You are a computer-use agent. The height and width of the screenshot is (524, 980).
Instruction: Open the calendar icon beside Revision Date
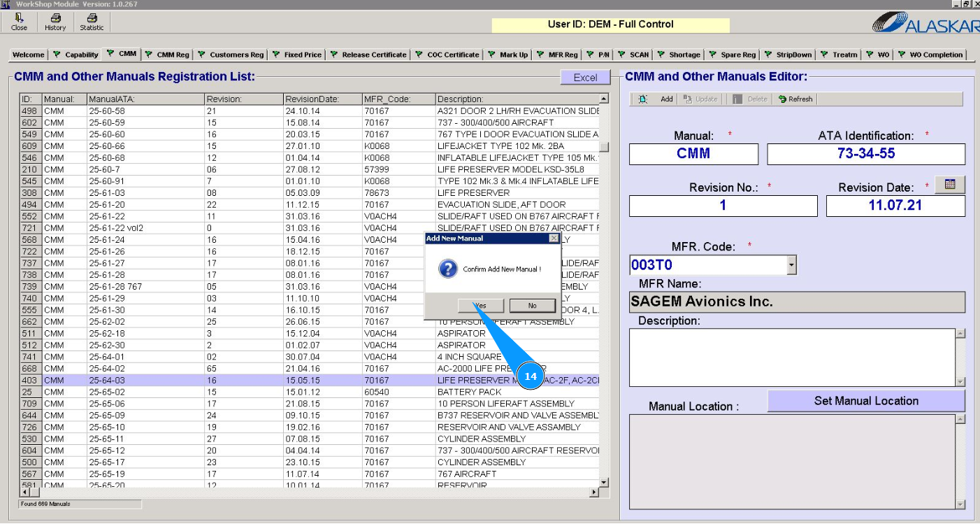pyautogui.click(x=950, y=185)
